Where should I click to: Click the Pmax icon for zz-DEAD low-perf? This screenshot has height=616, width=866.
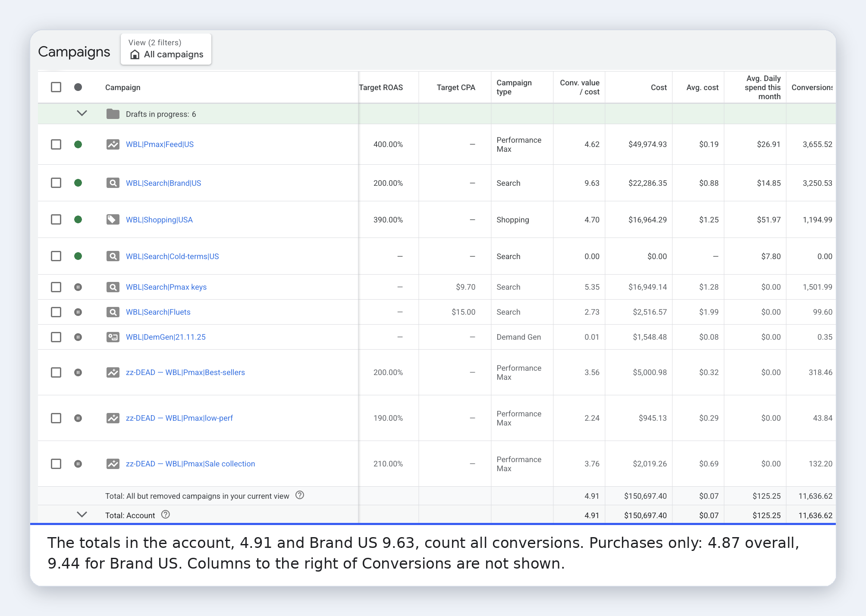click(x=113, y=418)
